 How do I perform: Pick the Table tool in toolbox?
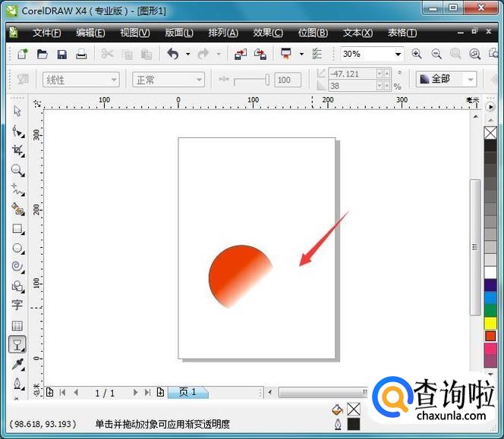pyautogui.click(x=17, y=325)
